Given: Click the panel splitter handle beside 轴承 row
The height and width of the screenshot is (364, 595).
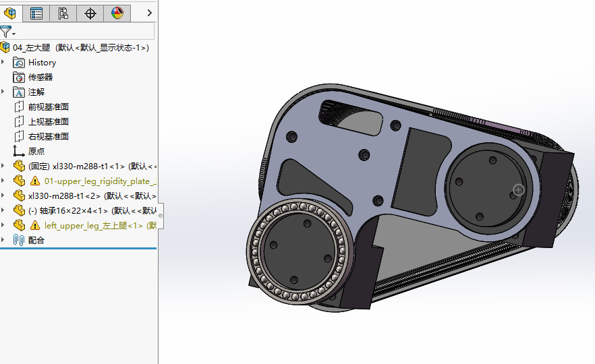Looking at the screenshot, I should pyautogui.click(x=161, y=216).
